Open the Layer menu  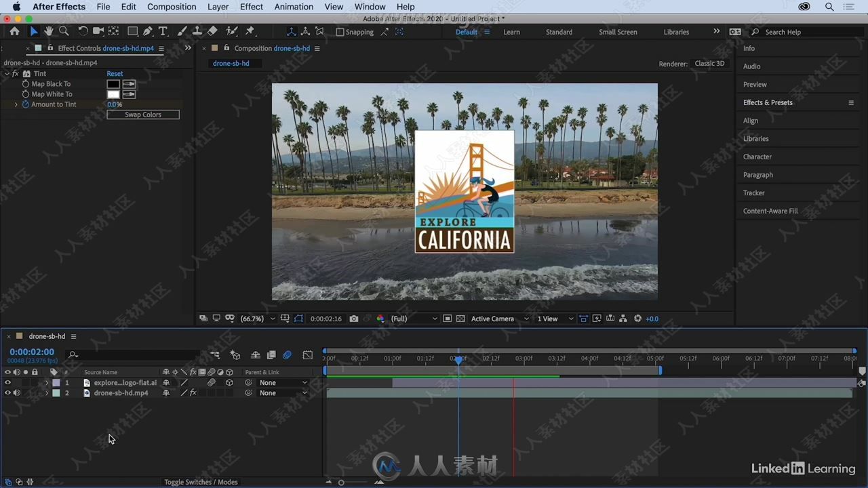click(218, 7)
